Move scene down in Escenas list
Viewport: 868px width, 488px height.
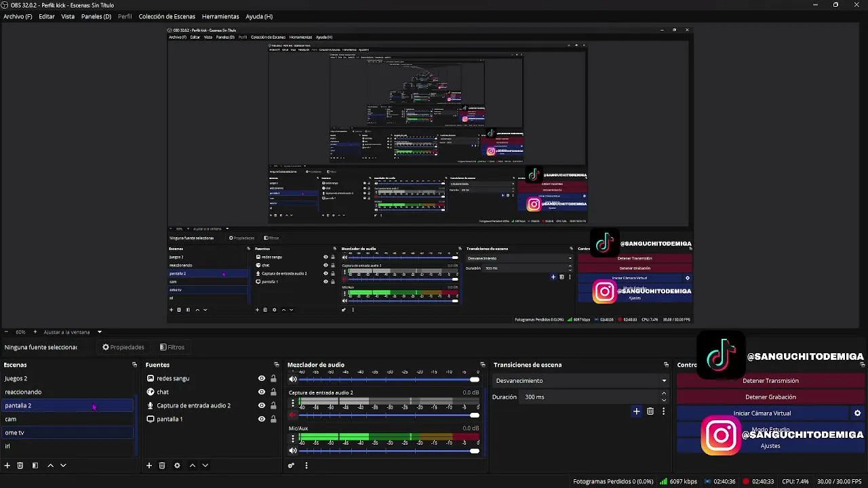coord(63,466)
